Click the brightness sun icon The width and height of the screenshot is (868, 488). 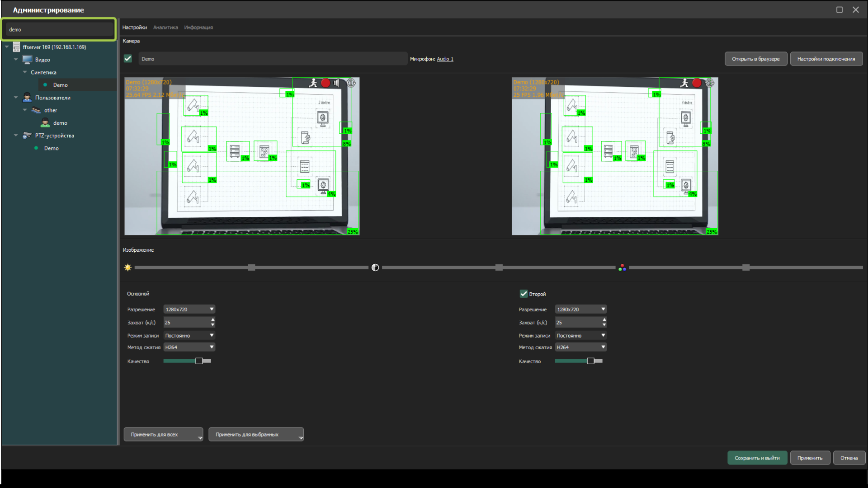[x=128, y=267]
